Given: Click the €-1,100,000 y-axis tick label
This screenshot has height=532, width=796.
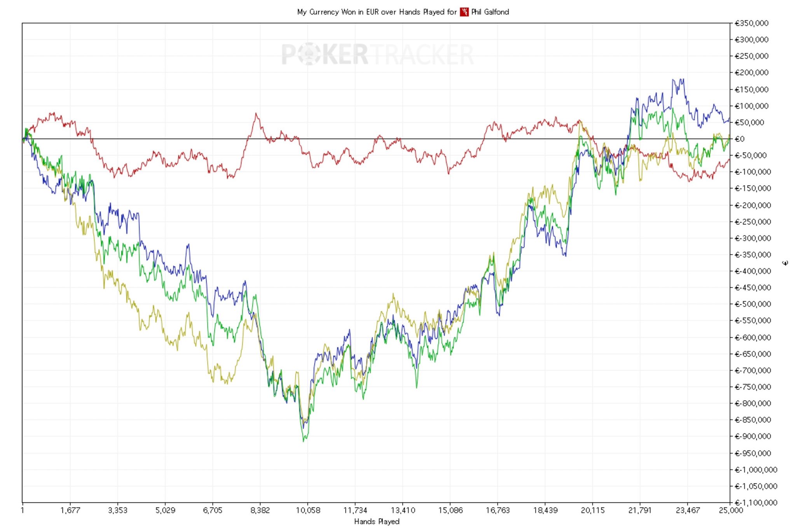Looking at the screenshot, I should coord(756,502).
